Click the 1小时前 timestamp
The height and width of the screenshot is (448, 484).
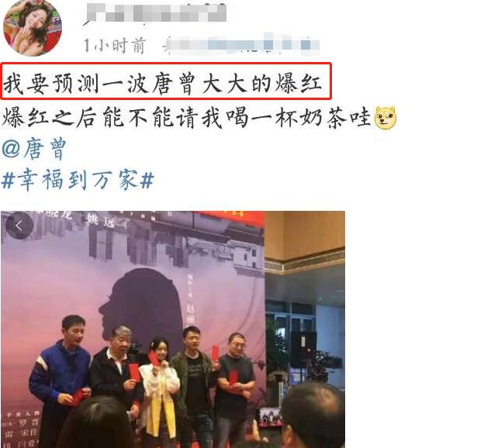tap(114, 46)
